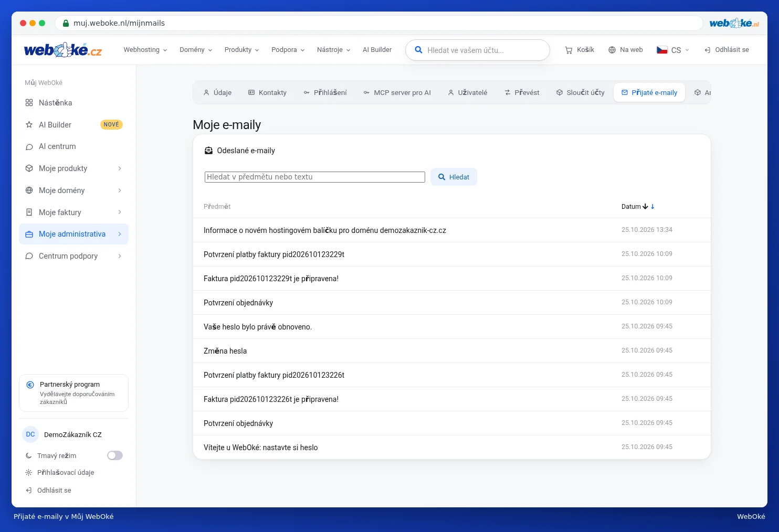Open the shopping cart icon next to Košík
The height and width of the screenshot is (532, 779).
pos(569,50)
